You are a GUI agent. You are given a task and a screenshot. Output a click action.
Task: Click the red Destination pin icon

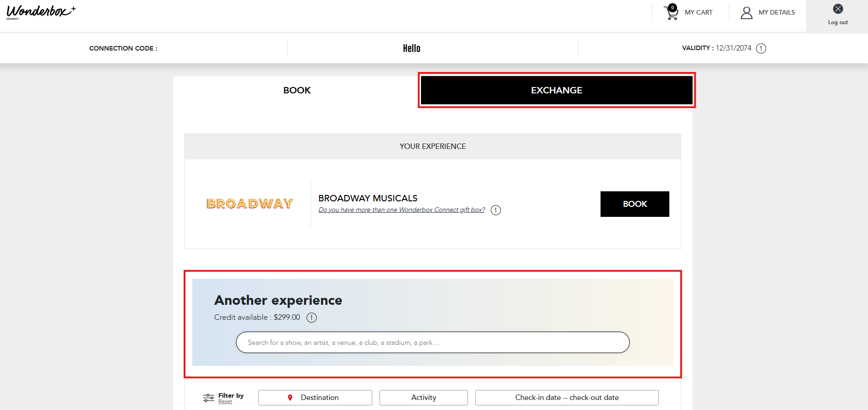point(290,398)
